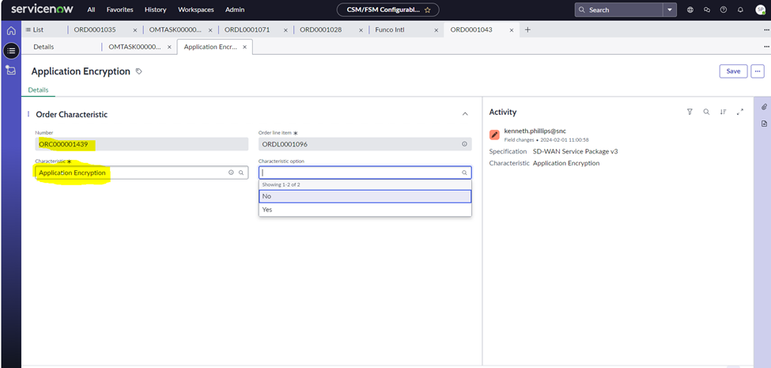Select Yes from the option list
Screen dimensions: 771x368
point(365,210)
